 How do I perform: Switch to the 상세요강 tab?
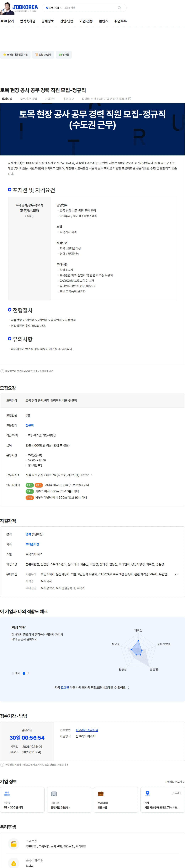[x=7, y=99]
